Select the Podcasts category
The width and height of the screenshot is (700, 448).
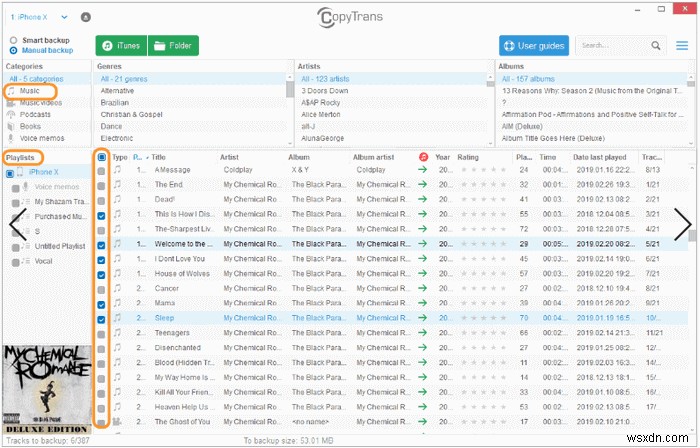click(x=35, y=115)
